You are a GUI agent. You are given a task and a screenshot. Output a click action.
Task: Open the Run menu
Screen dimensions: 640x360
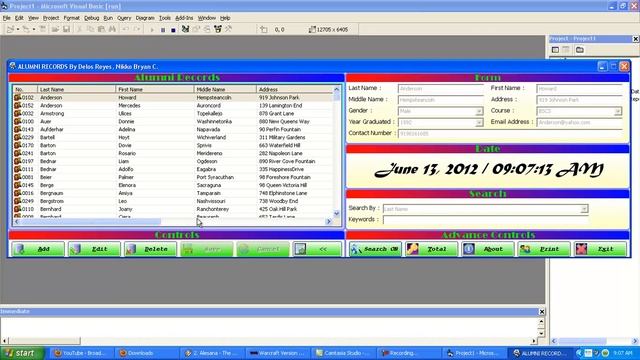[x=108, y=18]
